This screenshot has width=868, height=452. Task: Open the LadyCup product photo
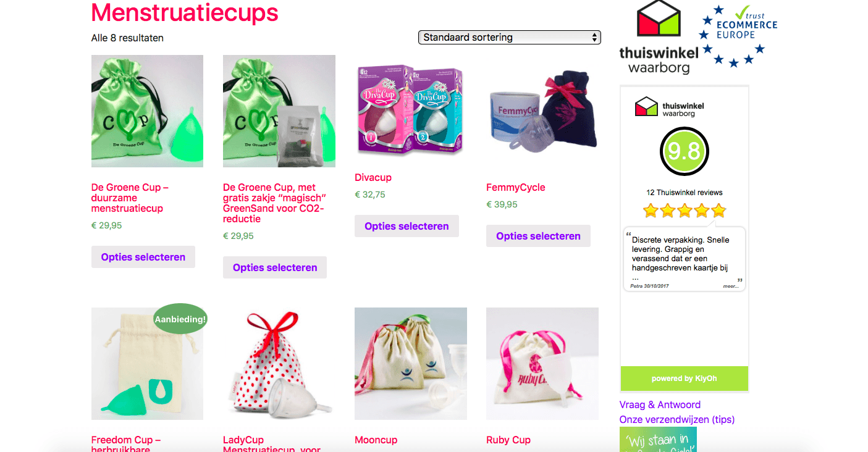tap(279, 364)
